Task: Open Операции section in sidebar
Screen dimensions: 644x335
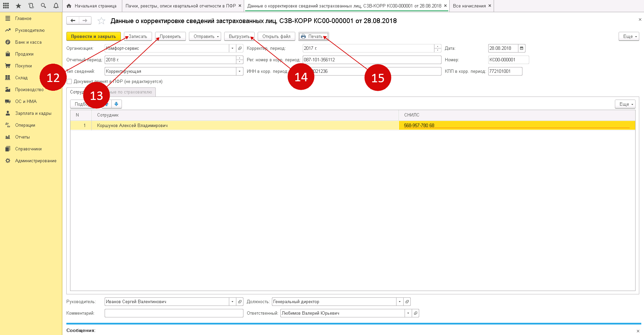Action: coord(25,125)
